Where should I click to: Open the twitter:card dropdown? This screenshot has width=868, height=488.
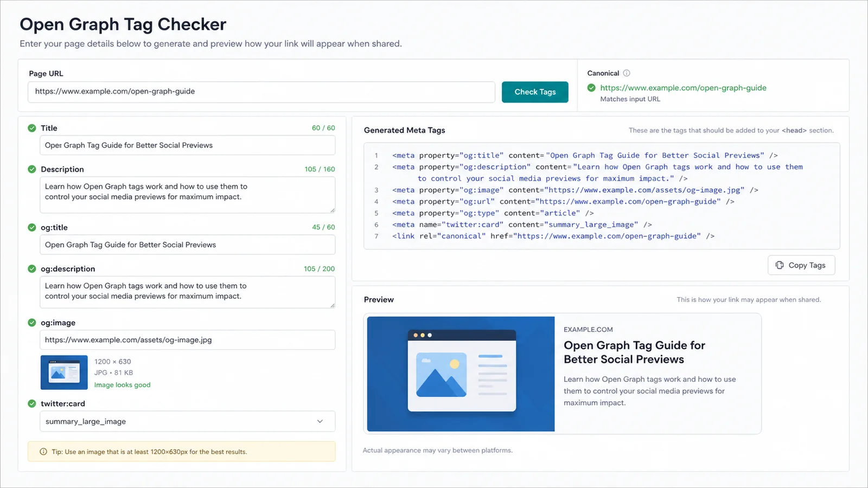(x=187, y=421)
